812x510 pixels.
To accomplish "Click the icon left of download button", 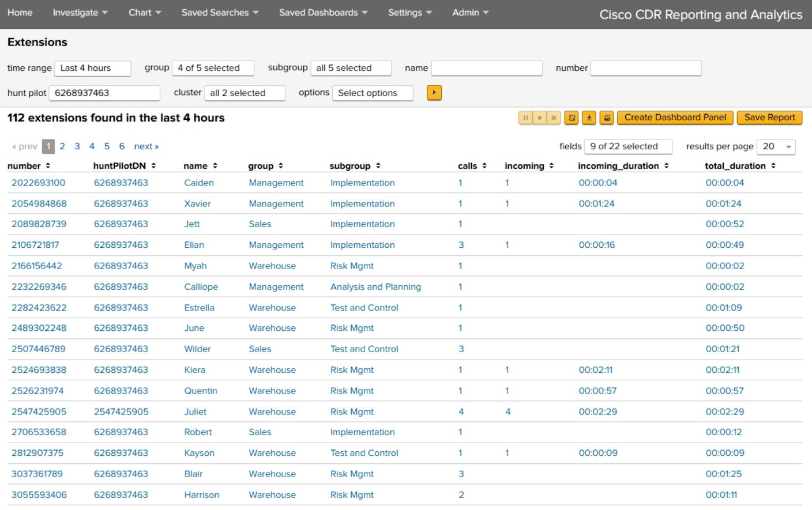I will (572, 118).
